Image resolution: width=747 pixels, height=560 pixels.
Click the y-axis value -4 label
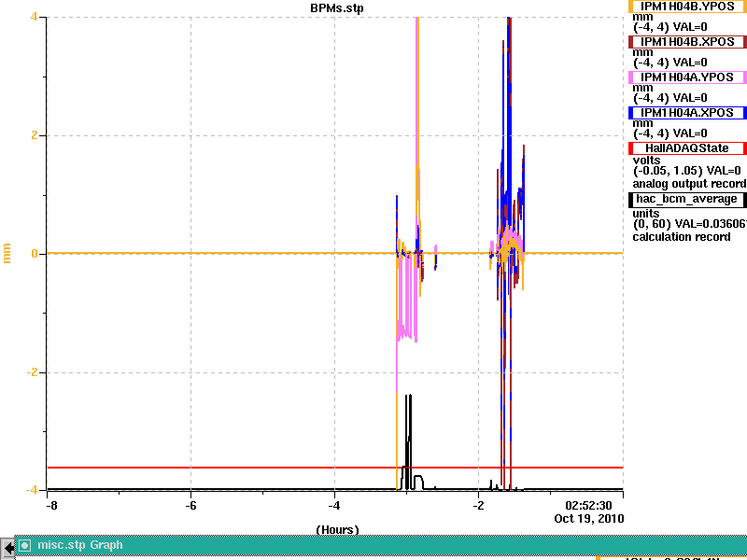click(x=32, y=490)
